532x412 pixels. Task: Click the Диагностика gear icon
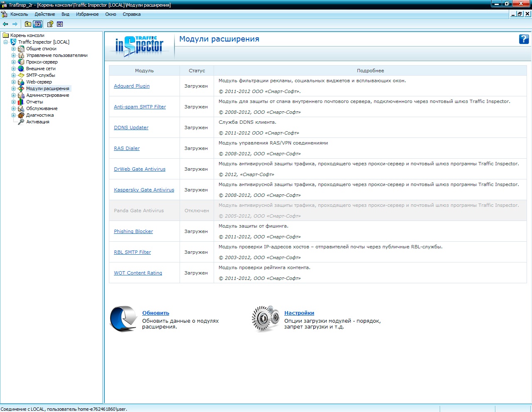[x=21, y=115]
